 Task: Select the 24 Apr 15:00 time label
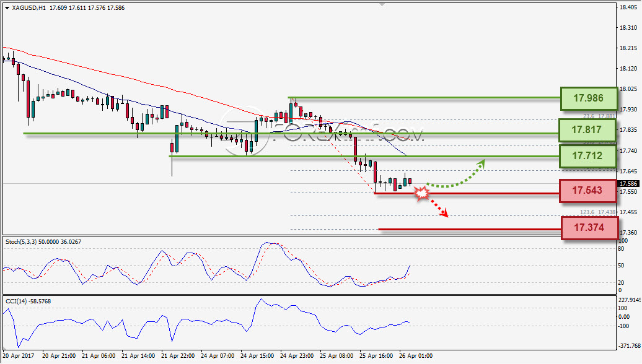point(257,356)
